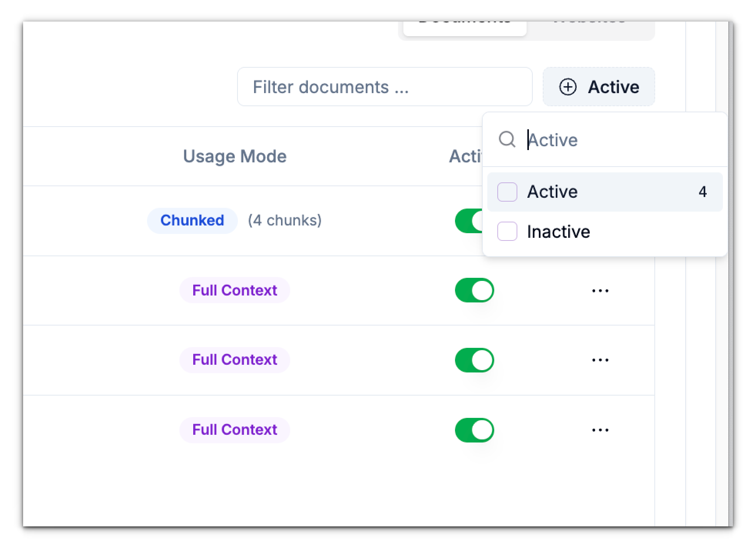756x551 pixels.
Task: Open the Active filter dropdown
Action: [x=598, y=87]
